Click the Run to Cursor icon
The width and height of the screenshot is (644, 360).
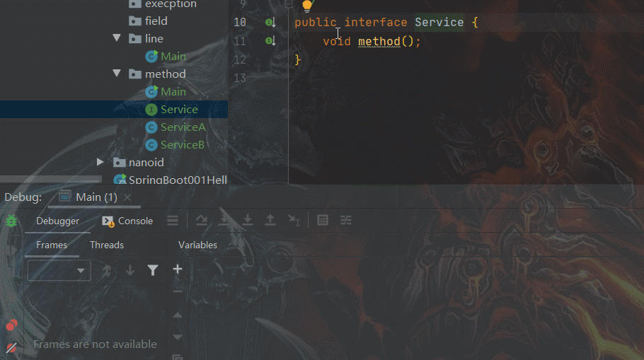(294, 221)
